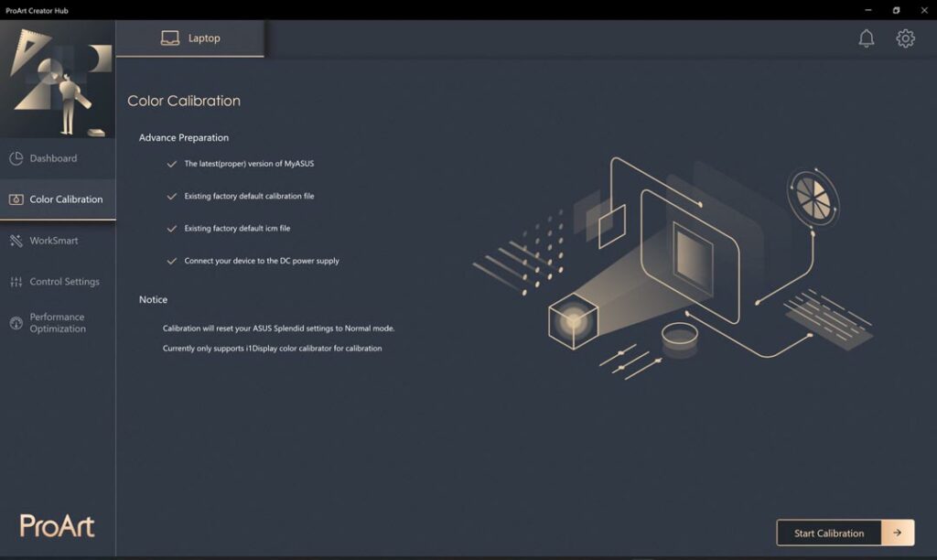
Task: Click the Advance Preparation section label
Action: [183, 137]
